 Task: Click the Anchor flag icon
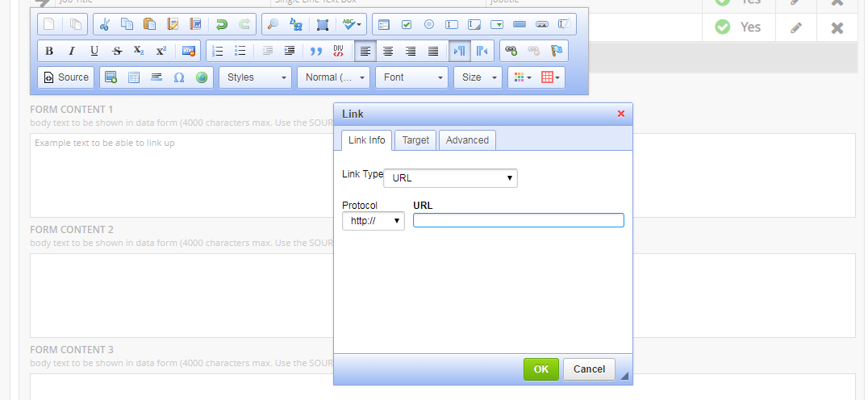click(557, 51)
